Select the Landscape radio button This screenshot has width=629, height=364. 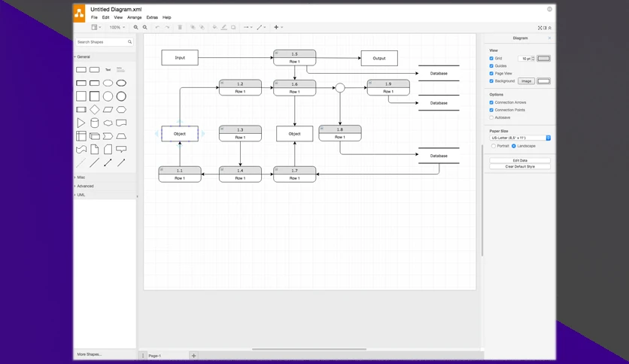point(513,146)
